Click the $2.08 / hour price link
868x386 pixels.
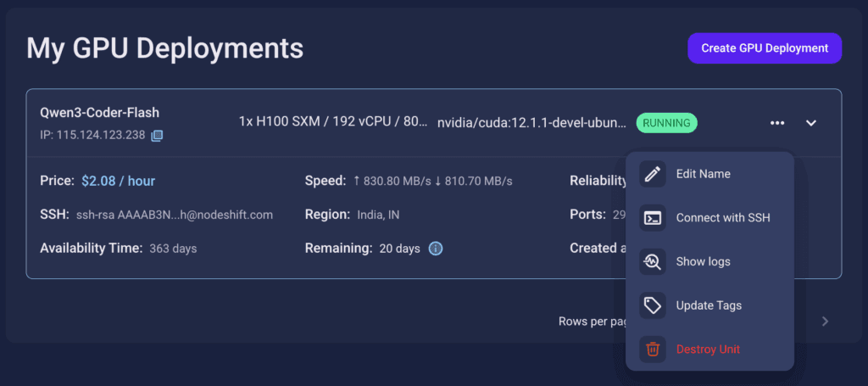(x=119, y=181)
